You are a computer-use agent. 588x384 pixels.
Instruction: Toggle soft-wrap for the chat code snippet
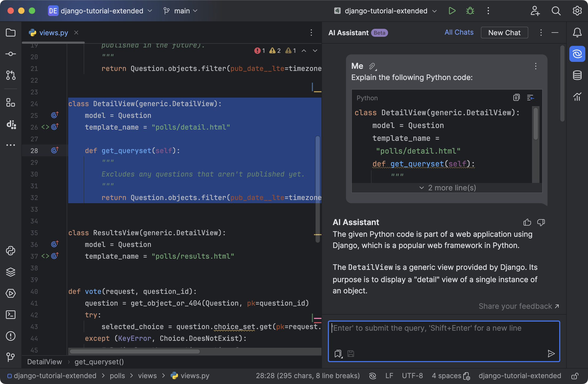click(530, 98)
